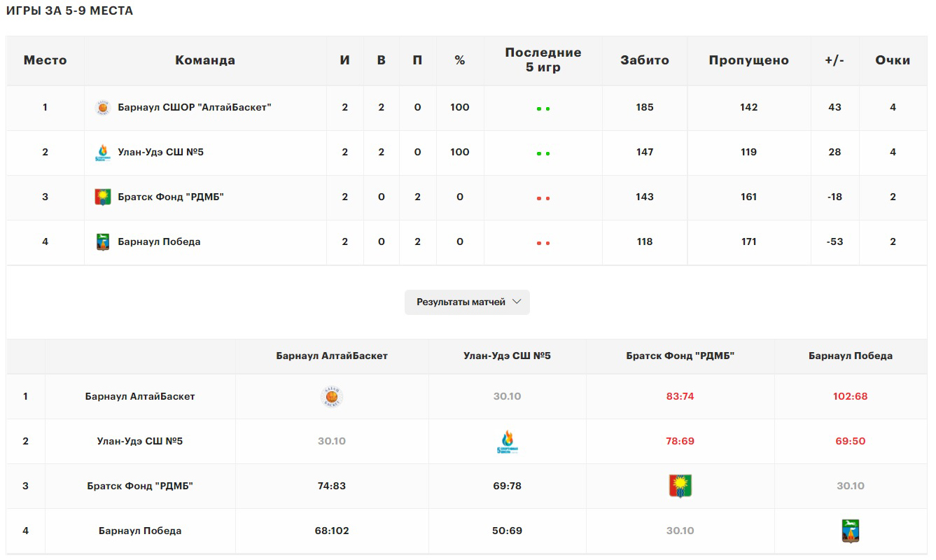Open team Улан-Удэ СШ №5 in standings
This screenshot has width=936, height=560.
click(x=161, y=153)
